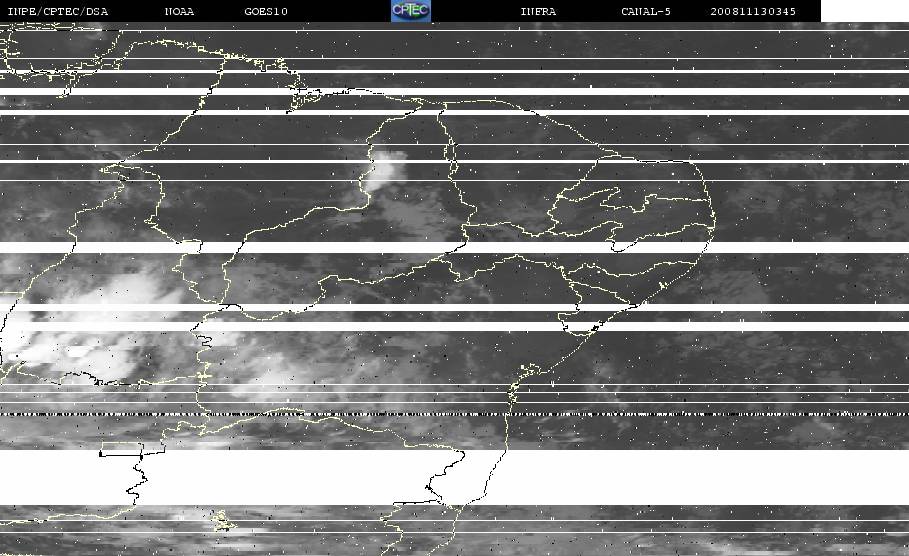Click the bright white cloud over central Brazil
Image resolution: width=909 pixels, height=556 pixels.
pyautogui.click(x=384, y=168)
